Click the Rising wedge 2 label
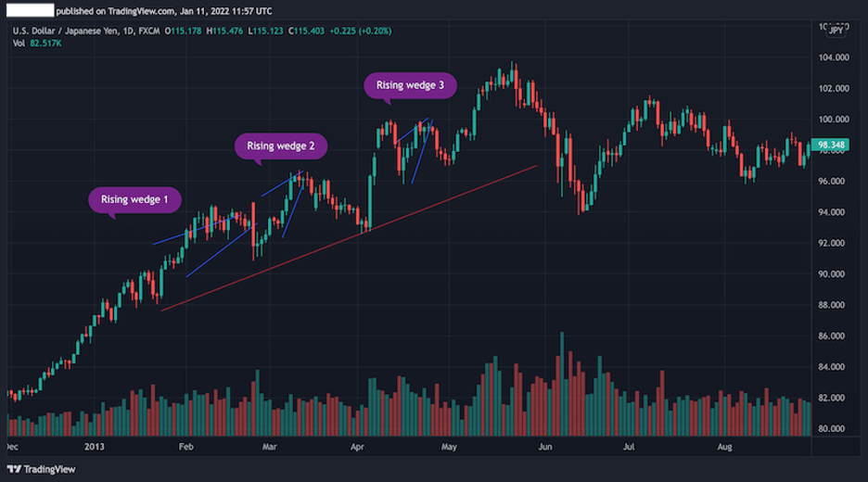The height and width of the screenshot is (482, 868). tap(281, 146)
